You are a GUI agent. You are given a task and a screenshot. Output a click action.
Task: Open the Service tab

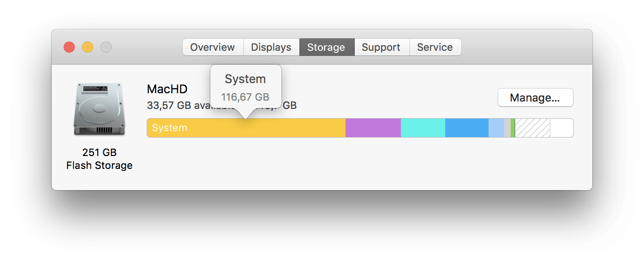435,47
